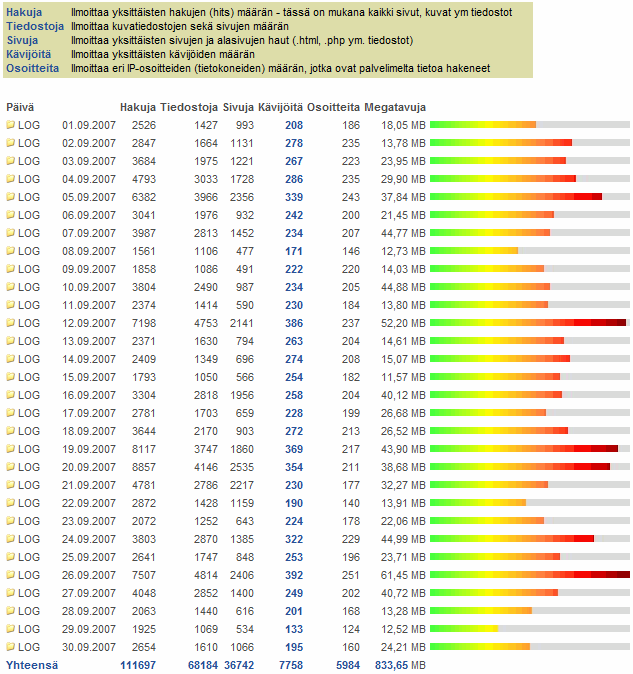Click visitor count 392 on 26.09.2007
Screen dimensions: 633x674
point(293,575)
